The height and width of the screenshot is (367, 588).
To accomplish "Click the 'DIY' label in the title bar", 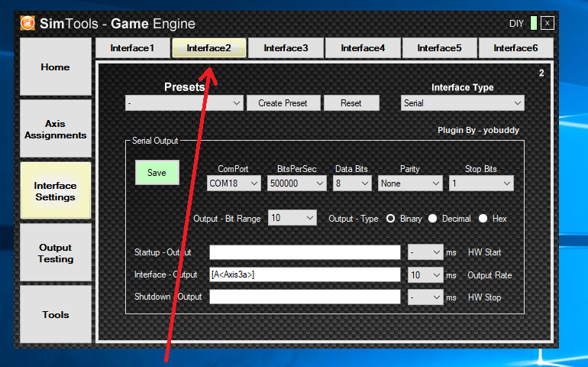I will click(x=516, y=24).
